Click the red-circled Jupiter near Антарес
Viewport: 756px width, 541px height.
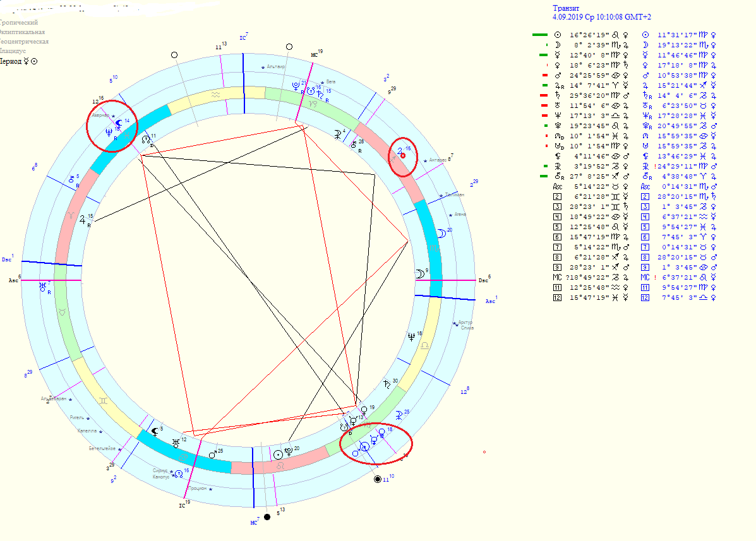pos(400,153)
